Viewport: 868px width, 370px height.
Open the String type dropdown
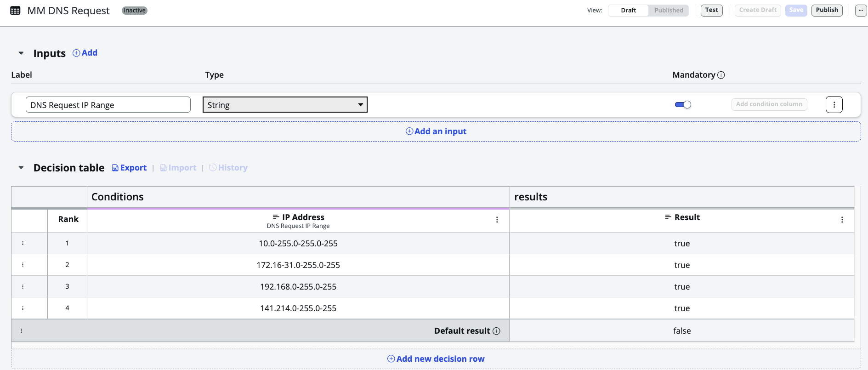coord(285,105)
